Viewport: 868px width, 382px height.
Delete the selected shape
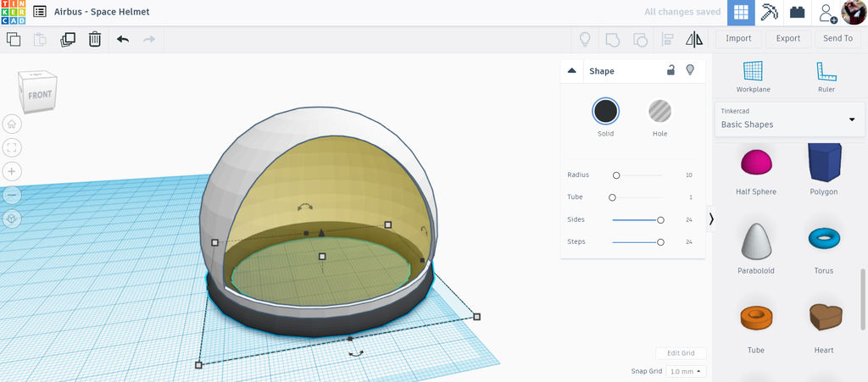click(95, 39)
